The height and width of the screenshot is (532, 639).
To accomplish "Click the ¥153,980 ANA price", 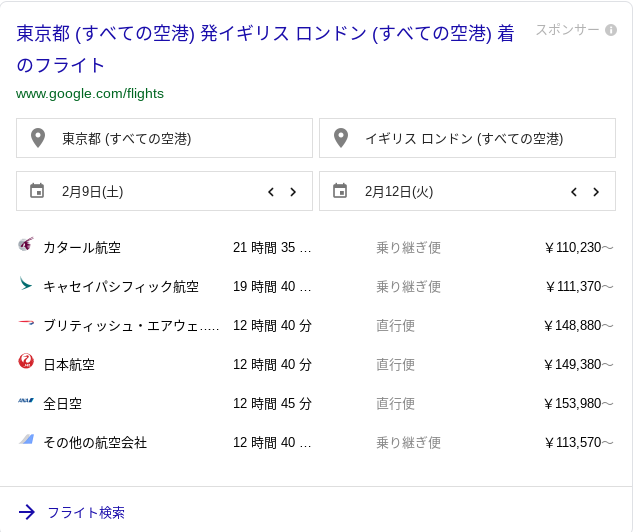I will coord(578,404).
